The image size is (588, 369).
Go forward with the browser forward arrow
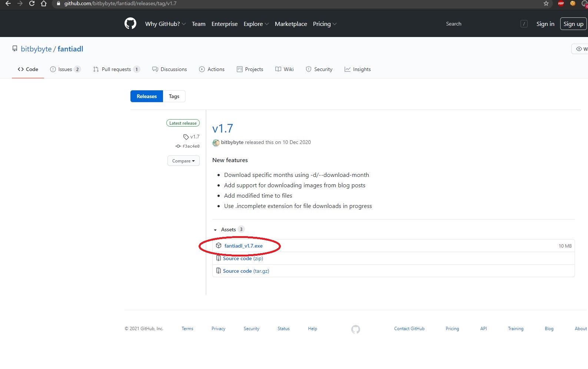tap(20, 3)
